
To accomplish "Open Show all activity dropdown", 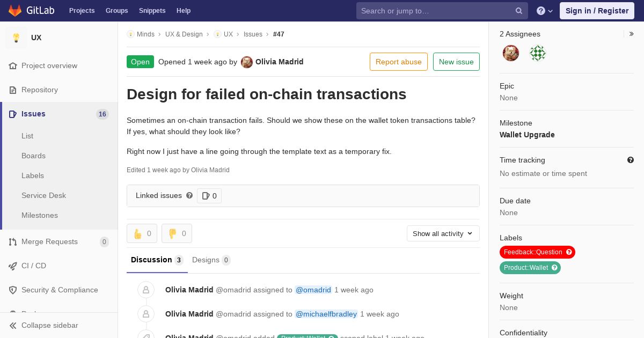I will pos(443,233).
